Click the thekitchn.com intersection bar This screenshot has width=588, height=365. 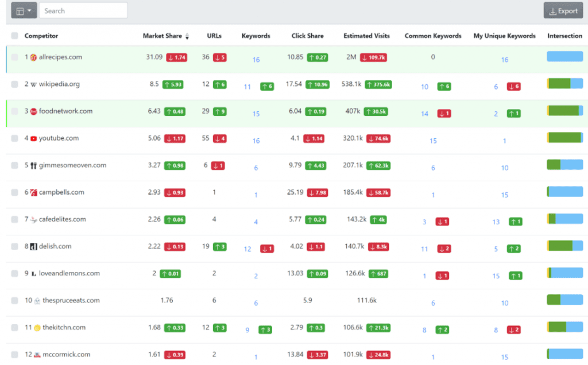click(x=565, y=327)
